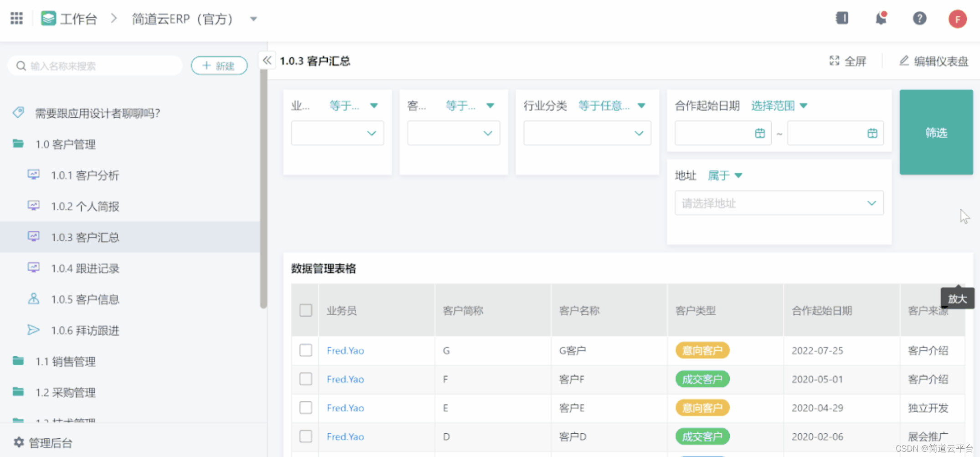Image resolution: width=980 pixels, height=457 pixels.
Task: Open 1.0.4 跟进记录 in sidebar
Action: click(x=130, y=268)
